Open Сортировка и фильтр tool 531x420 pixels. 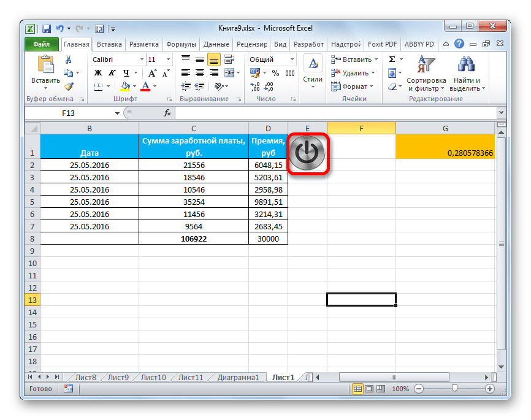(426, 74)
